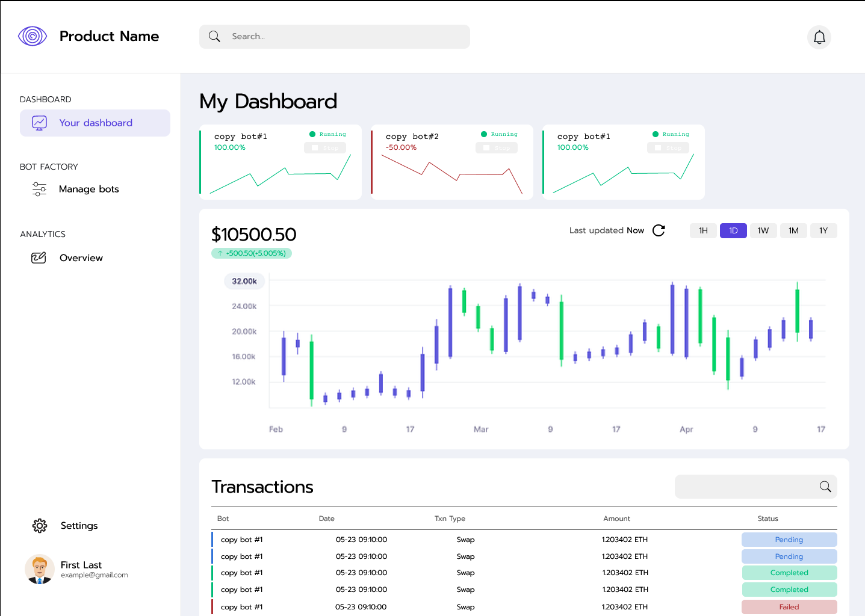865x616 pixels.
Task: Click the 12.00k axis label
Action: click(244, 382)
